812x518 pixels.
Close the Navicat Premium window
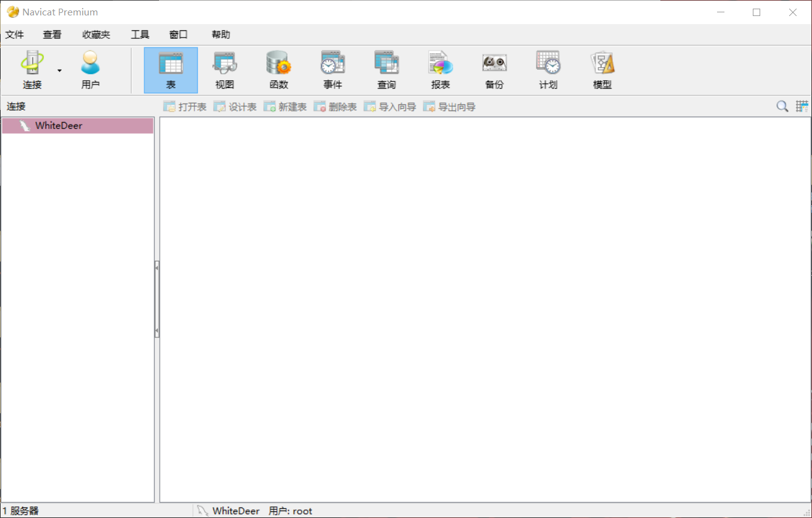coord(793,12)
